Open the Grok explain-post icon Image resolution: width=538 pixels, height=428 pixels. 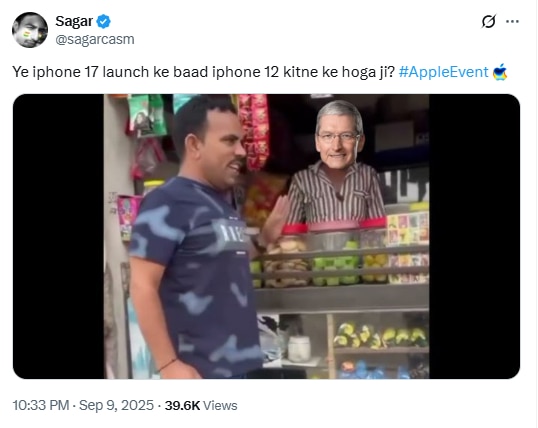tap(488, 21)
